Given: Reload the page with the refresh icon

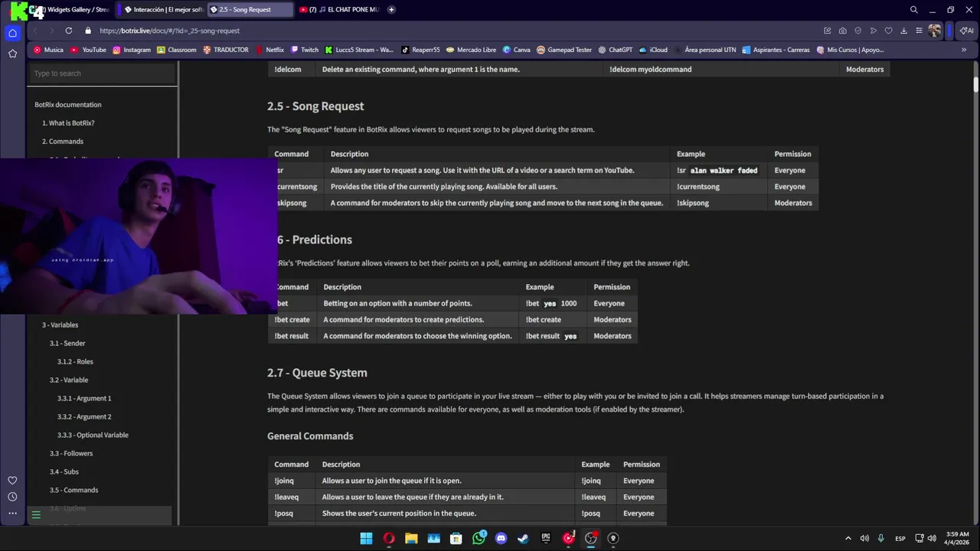Looking at the screenshot, I should [x=69, y=31].
